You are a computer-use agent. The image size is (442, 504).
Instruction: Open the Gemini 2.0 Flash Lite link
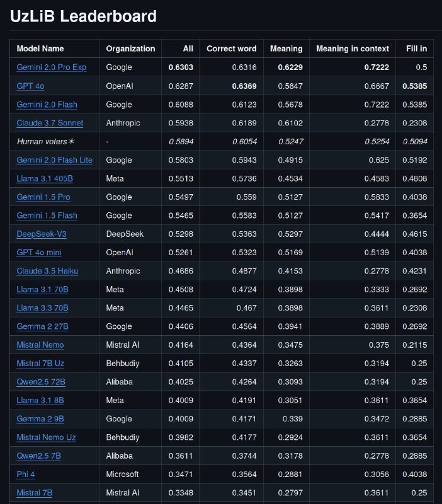tap(55, 160)
